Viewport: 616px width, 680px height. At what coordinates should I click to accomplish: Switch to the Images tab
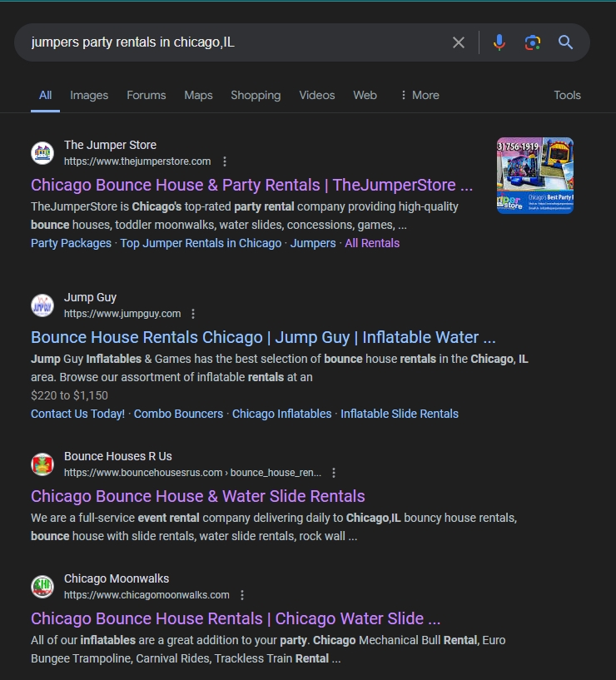click(89, 96)
